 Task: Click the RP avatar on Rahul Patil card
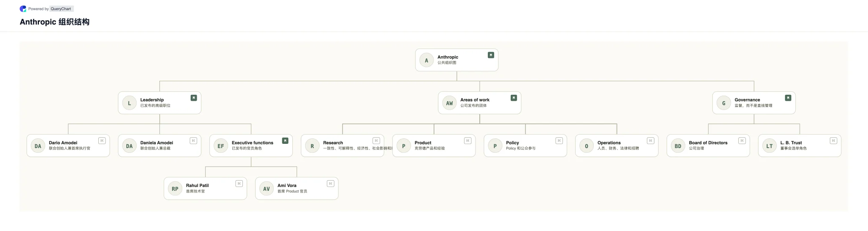tap(175, 189)
